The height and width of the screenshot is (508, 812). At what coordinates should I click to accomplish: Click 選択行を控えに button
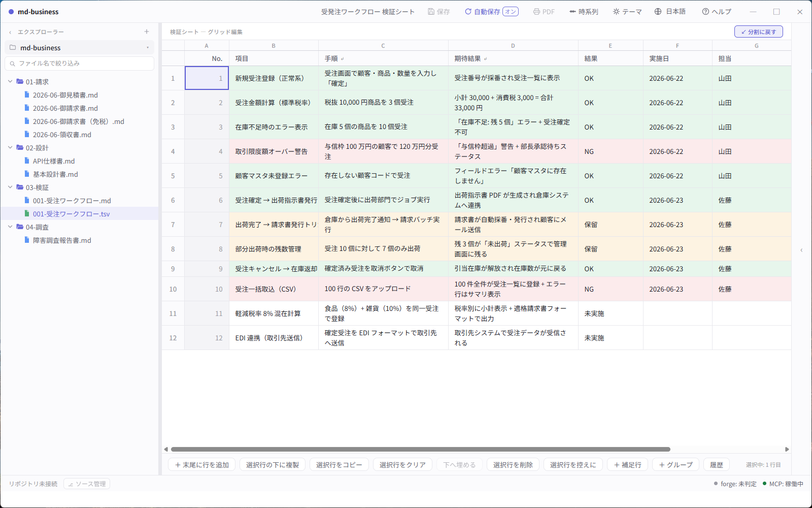573,465
